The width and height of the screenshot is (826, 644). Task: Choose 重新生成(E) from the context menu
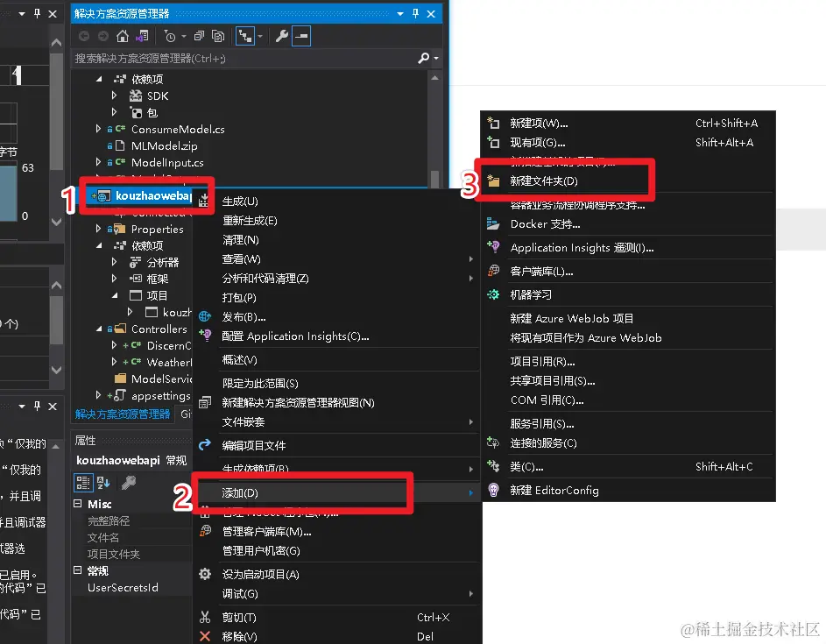[x=337, y=221]
